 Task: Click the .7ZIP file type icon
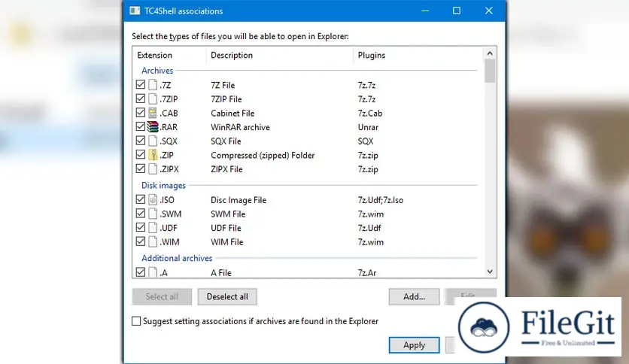click(x=153, y=99)
